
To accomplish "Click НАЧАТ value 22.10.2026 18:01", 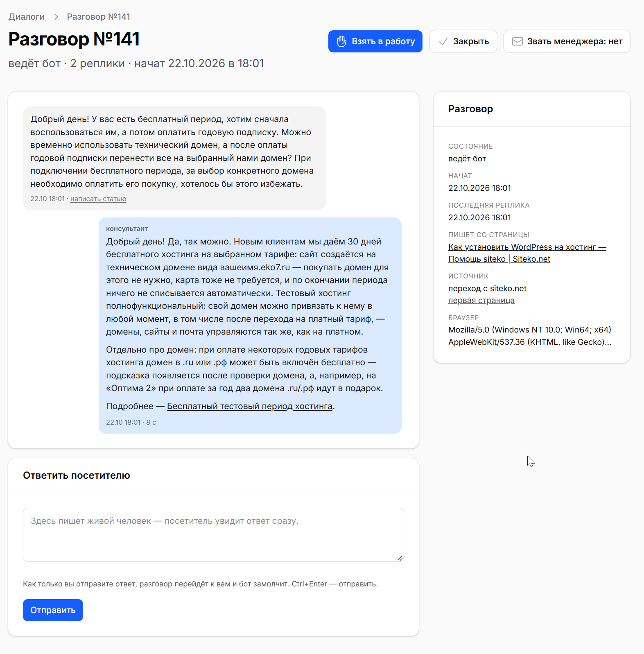I will click(x=479, y=188).
